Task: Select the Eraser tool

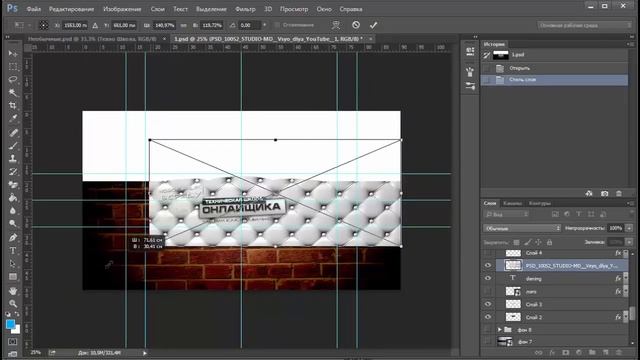Action: click(13, 184)
